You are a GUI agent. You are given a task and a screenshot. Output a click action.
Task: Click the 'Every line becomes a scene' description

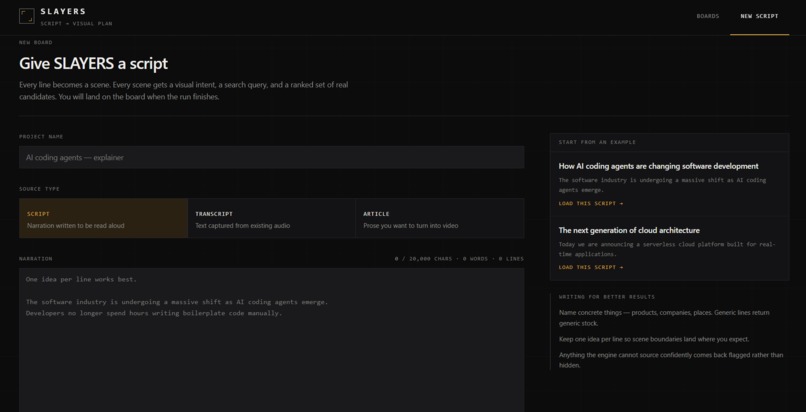click(184, 90)
